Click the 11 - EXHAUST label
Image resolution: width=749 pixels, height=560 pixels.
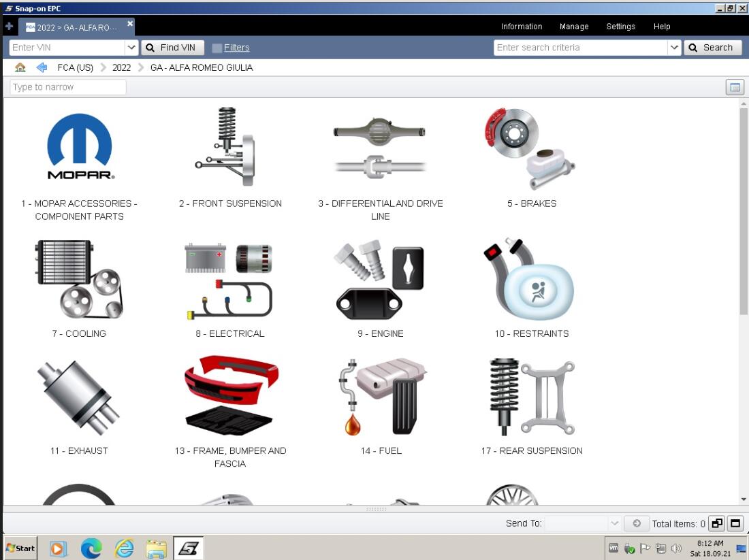79,450
